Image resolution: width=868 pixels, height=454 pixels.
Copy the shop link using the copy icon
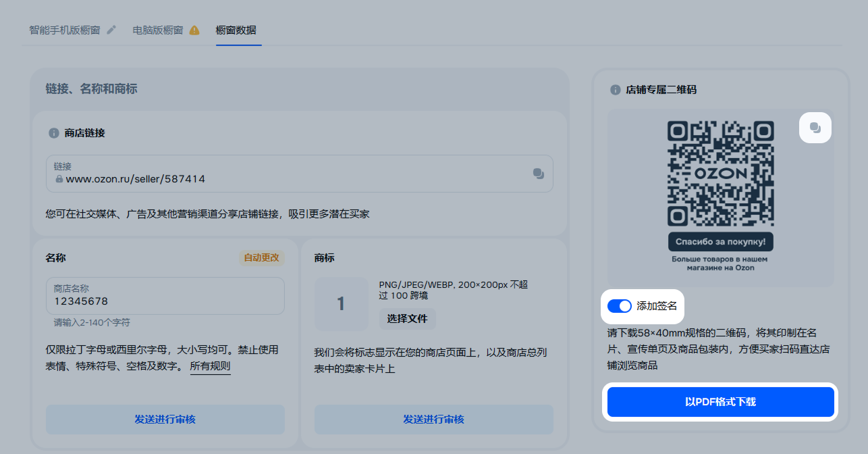tap(538, 174)
